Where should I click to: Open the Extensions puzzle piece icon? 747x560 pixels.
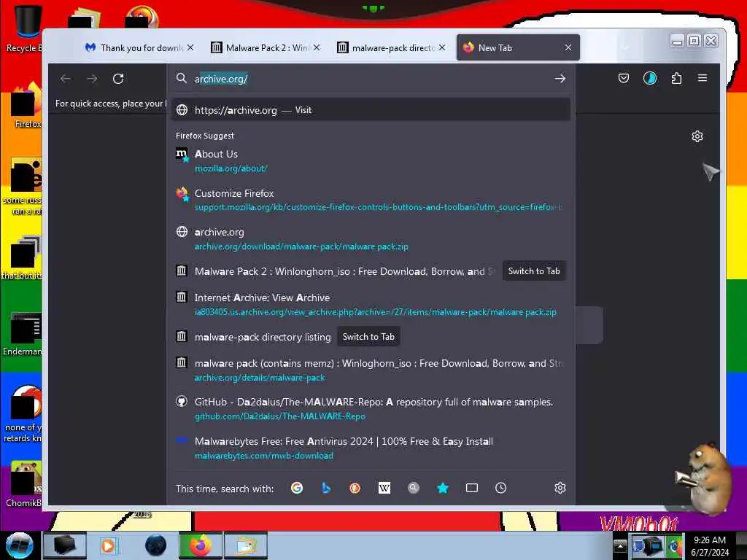pos(676,78)
